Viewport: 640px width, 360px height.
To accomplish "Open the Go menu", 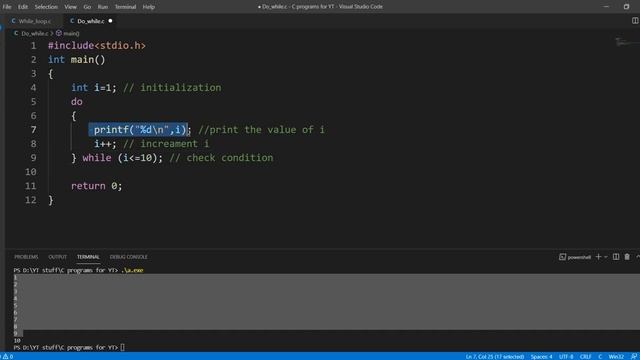I will pyautogui.click(x=87, y=7).
